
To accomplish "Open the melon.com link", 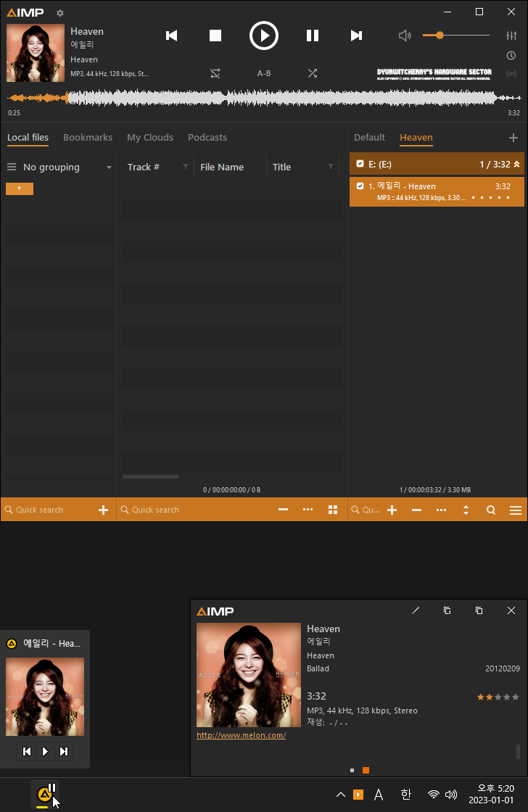I will [241, 735].
